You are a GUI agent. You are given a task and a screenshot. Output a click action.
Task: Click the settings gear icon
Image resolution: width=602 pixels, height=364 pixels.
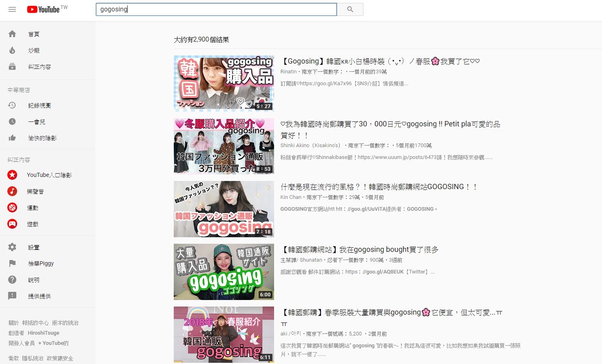coord(12,247)
